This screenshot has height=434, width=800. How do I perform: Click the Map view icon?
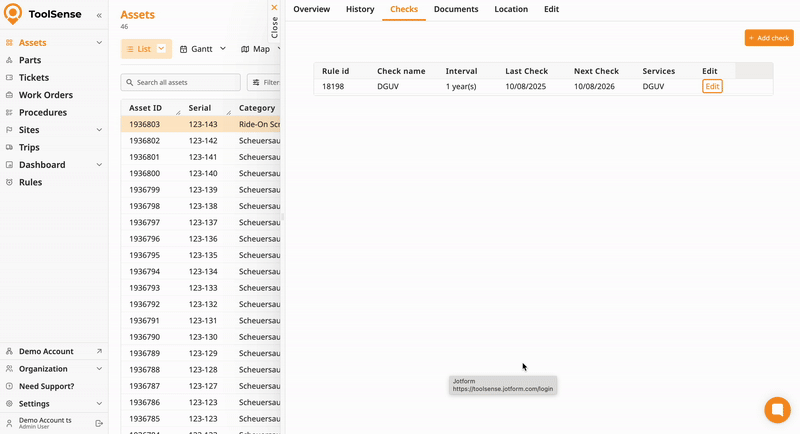click(245, 49)
